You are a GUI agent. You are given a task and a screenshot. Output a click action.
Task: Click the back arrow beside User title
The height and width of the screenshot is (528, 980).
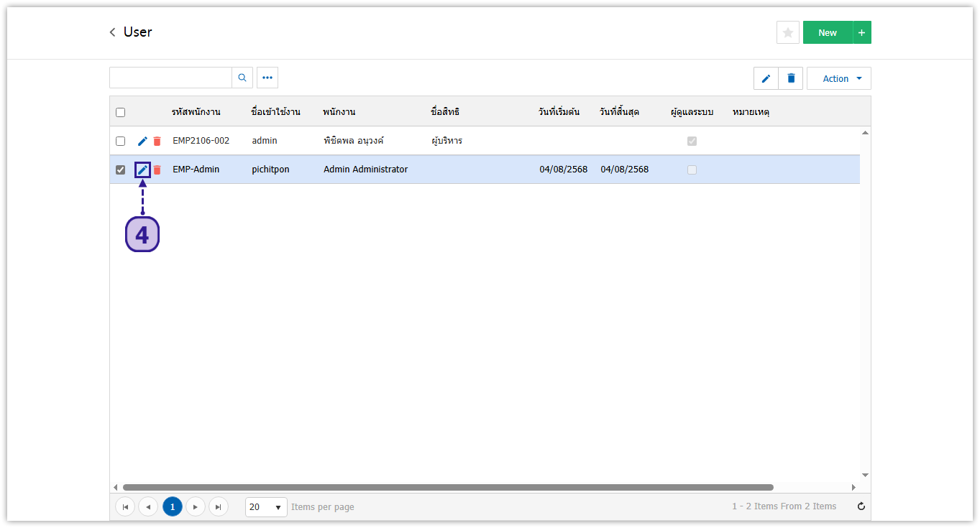pyautogui.click(x=112, y=32)
